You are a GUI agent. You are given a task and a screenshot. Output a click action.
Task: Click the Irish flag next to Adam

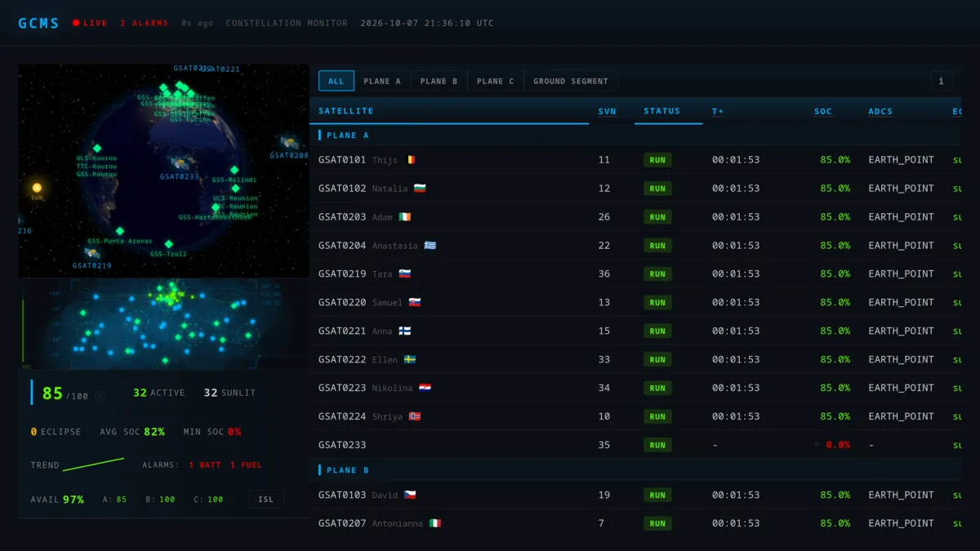(x=405, y=217)
